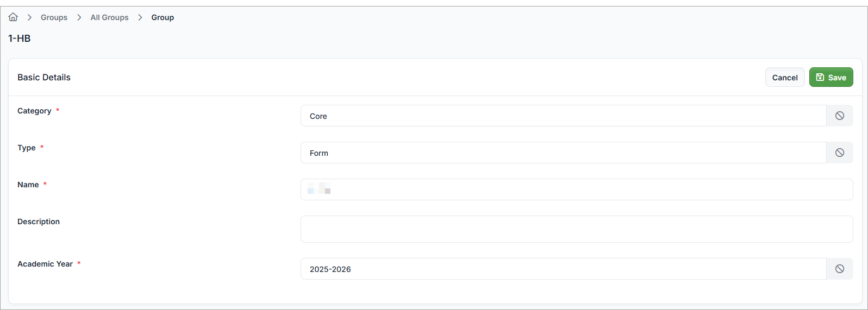The height and width of the screenshot is (310, 868).
Task: Select the Group breadcrumb item
Action: click(163, 17)
